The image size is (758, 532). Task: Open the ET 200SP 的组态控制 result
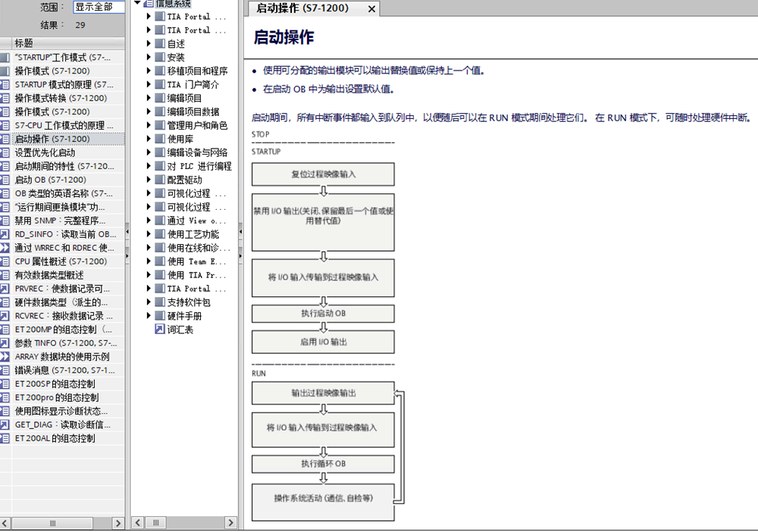pyautogui.click(x=57, y=384)
